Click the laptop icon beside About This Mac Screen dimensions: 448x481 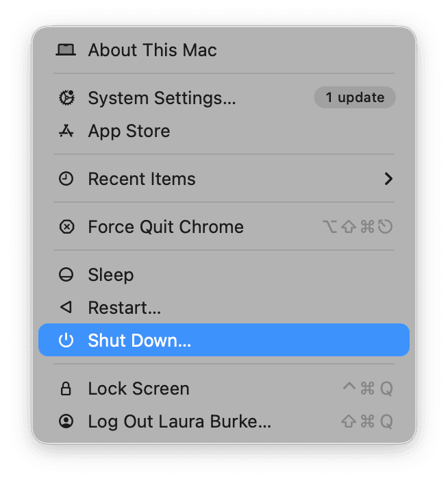[66, 50]
